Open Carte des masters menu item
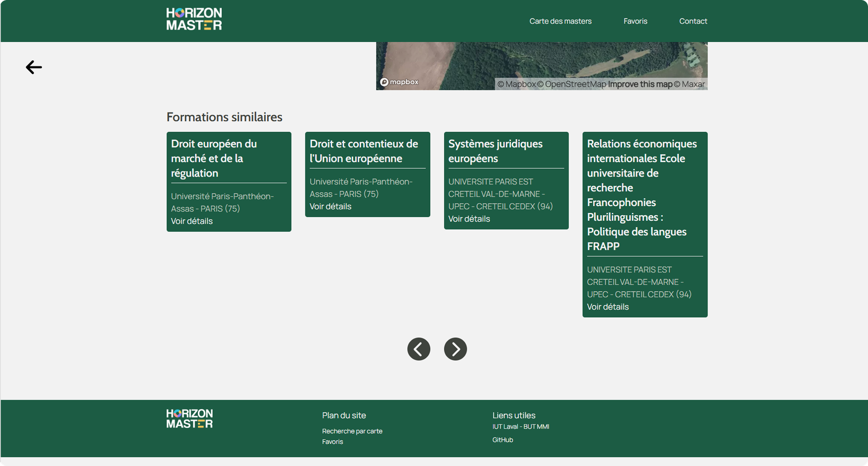The image size is (868, 466). pos(560,21)
